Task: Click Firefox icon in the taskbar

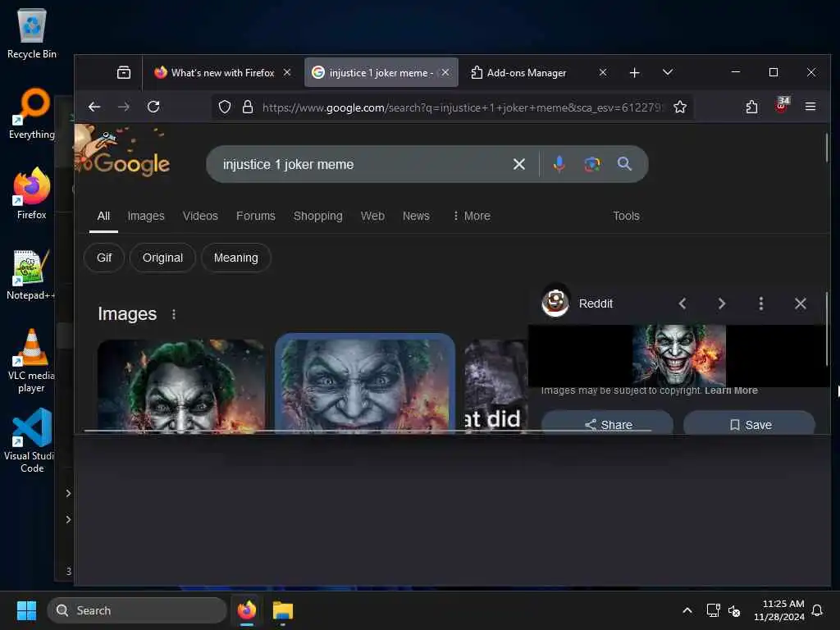Action: tap(247, 610)
